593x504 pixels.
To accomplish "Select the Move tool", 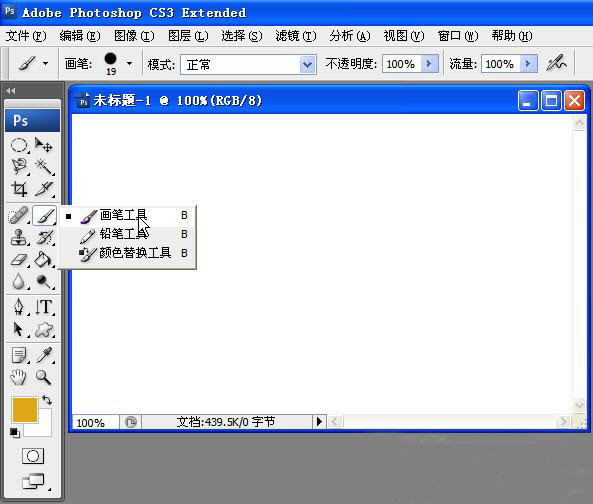I will click(x=43, y=145).
